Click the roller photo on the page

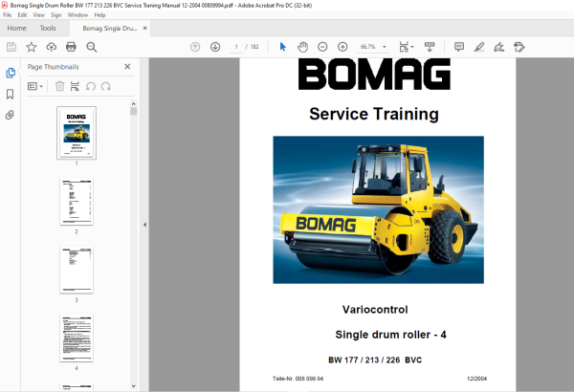click(378, 209)
